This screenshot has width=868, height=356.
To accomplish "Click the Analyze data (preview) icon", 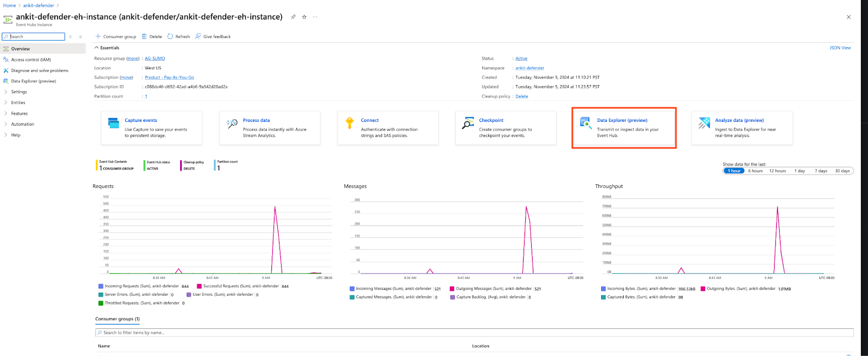I will (x=704, y=123).
